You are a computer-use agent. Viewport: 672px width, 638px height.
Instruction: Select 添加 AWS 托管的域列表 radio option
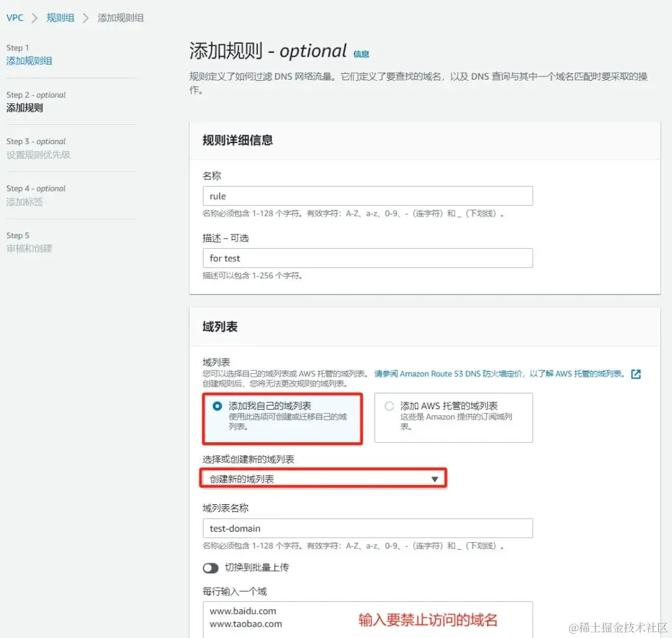pyautogui.click(x=389, y=406)
